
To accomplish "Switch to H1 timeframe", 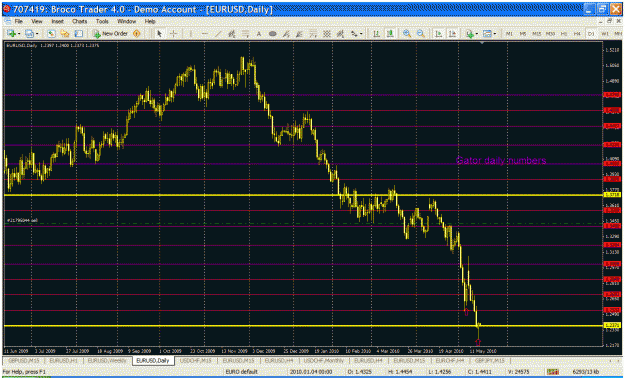I will coord(564,34).
